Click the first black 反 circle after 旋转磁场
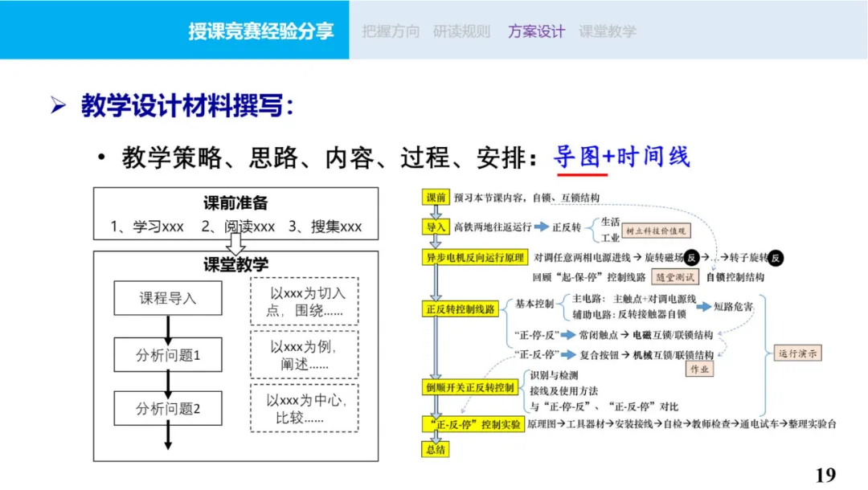This screenshot has height=490, width=868. [691, 258]
